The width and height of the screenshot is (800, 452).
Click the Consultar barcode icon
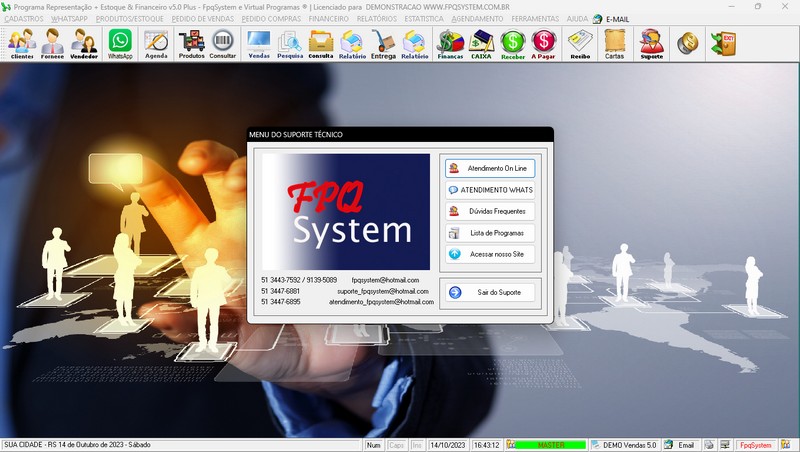click(x=223, y=44)
